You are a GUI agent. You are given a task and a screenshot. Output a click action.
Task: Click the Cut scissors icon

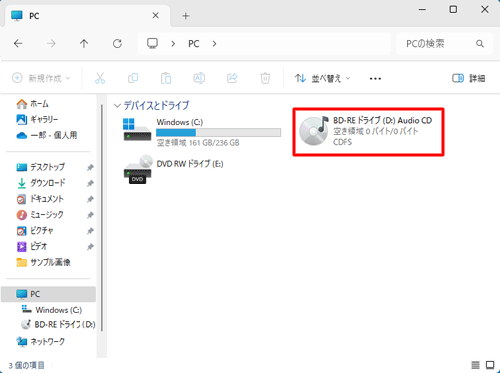(x=100, y=78)
